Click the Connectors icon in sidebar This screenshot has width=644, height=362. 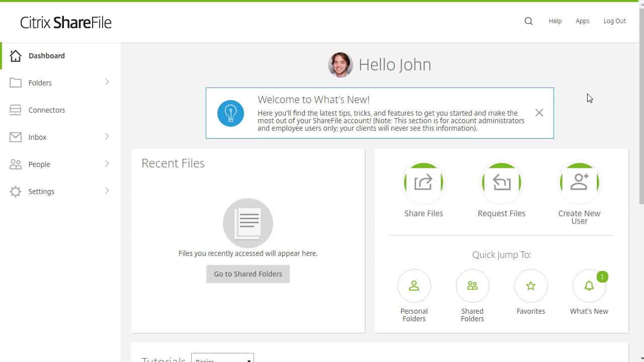click(16, 110)
